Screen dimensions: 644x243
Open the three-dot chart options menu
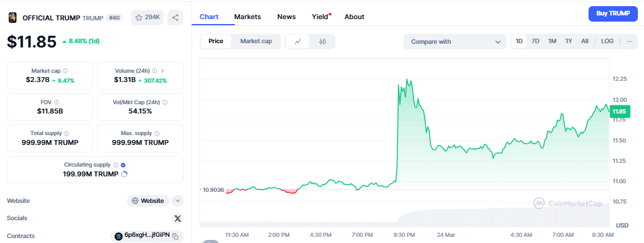(629, 41)
